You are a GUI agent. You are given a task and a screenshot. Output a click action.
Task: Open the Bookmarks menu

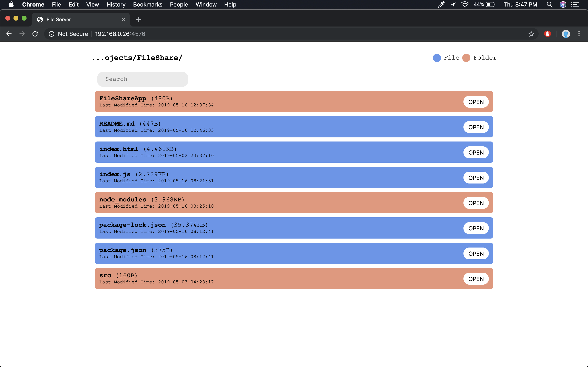click(x=147, y=5)
